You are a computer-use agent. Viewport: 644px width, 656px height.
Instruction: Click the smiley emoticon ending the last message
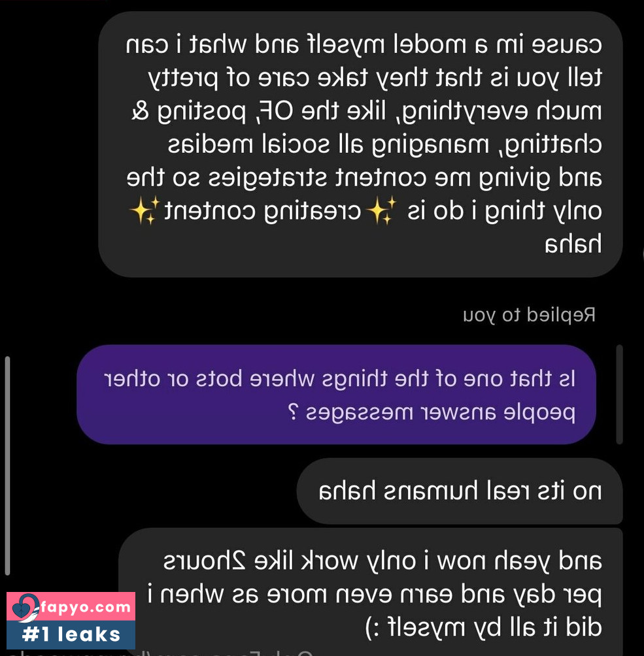pos(373,627)
